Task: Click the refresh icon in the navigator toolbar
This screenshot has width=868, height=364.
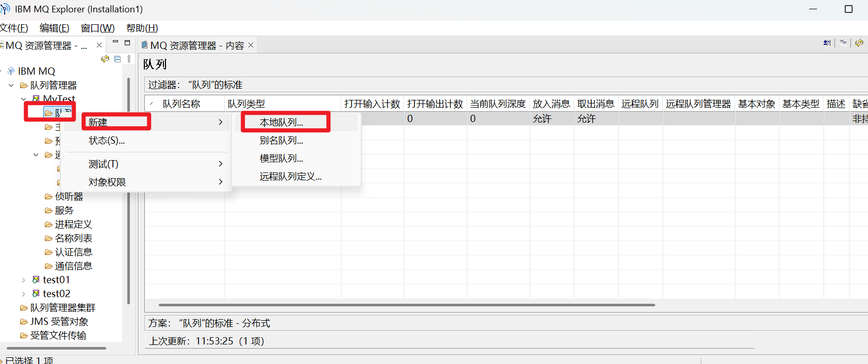Action: 105,59
